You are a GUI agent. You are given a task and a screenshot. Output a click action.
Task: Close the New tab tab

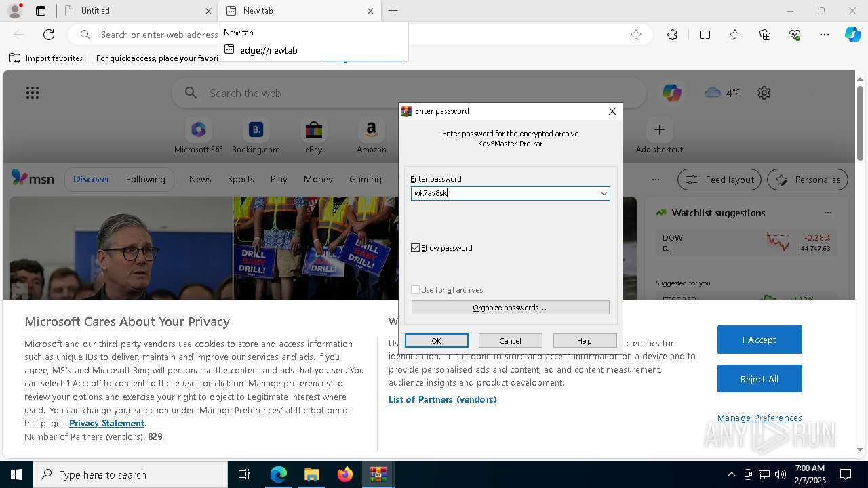tap(370, 11)
